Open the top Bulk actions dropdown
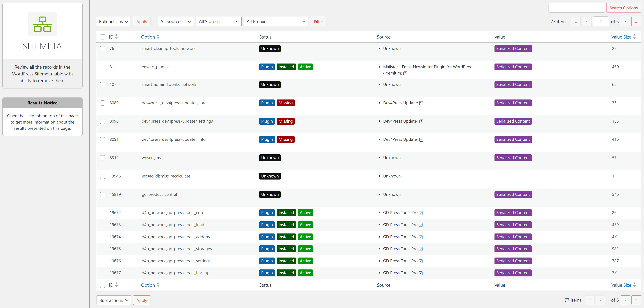 pos(113,21)
